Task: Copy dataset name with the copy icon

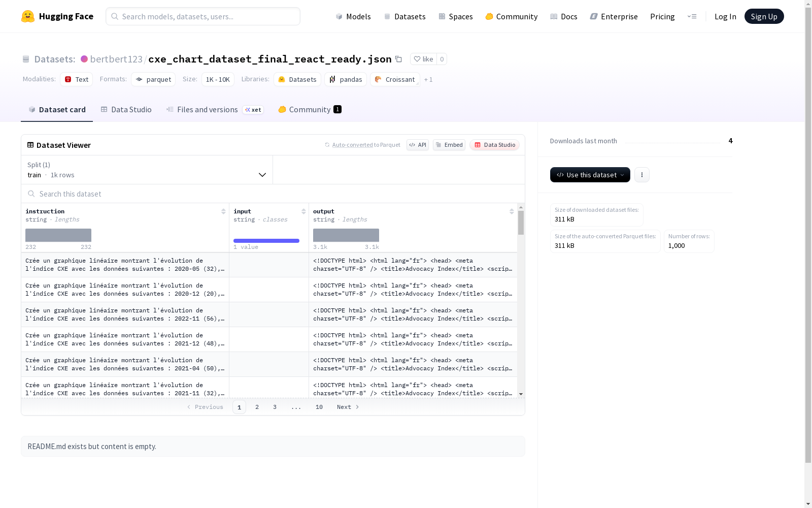Action: (x=398, y=59)
